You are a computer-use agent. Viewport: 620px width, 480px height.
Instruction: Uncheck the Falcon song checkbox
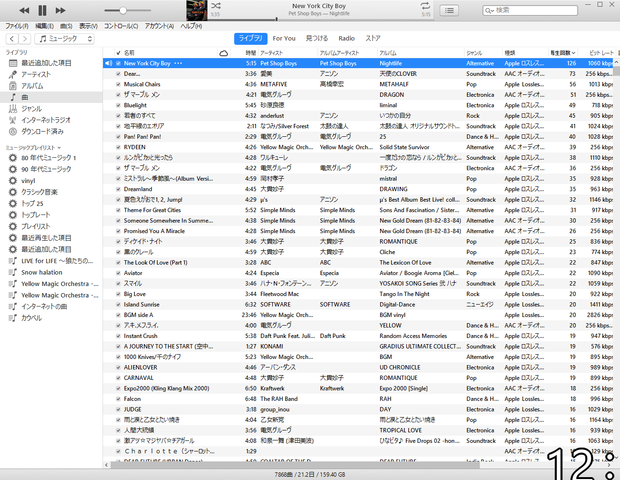coord(118,399)
